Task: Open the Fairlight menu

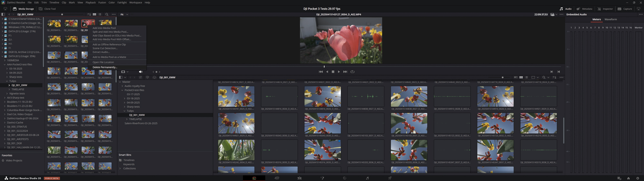Action: tap(122, 2)
